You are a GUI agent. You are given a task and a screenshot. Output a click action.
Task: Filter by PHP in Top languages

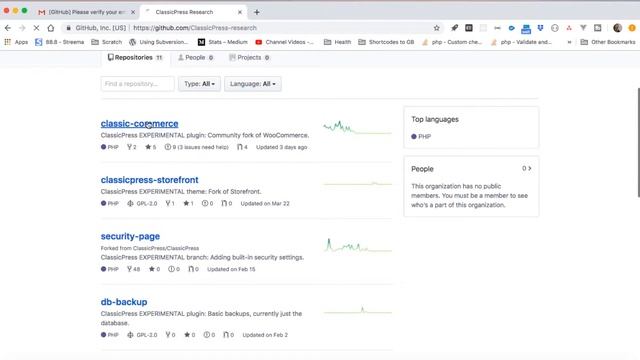pyautogui.click(x=421, y=136)
